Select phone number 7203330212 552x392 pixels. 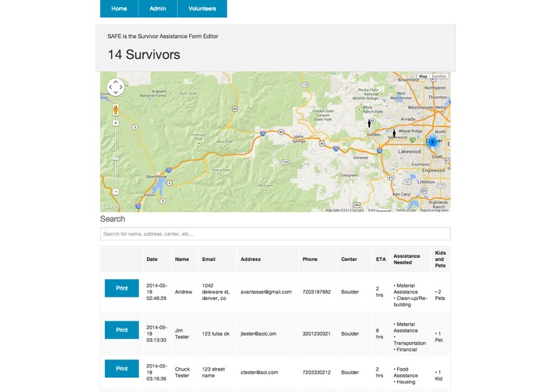tap(316, 372)
